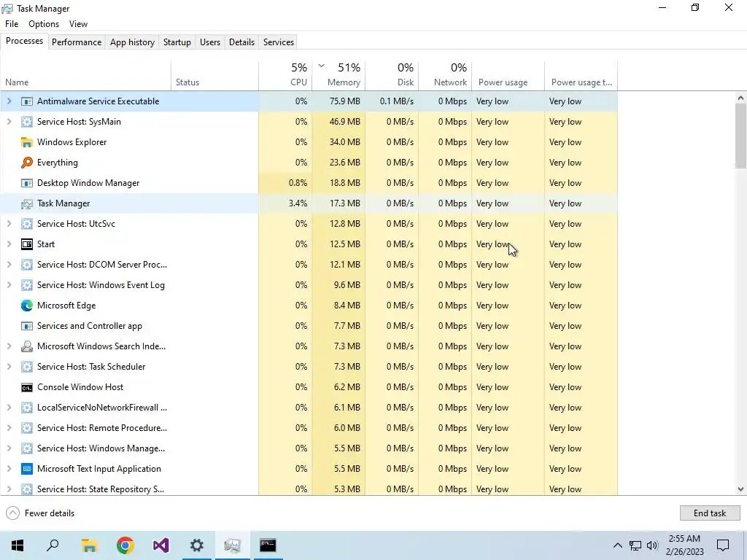Click the Services and Controller app icon
This screenshot has width=747, height=560.
(27, 326)
